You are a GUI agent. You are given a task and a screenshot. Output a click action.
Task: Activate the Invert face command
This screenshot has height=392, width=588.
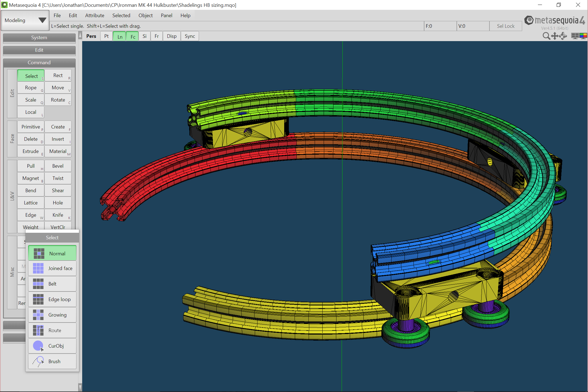point(58,139)
